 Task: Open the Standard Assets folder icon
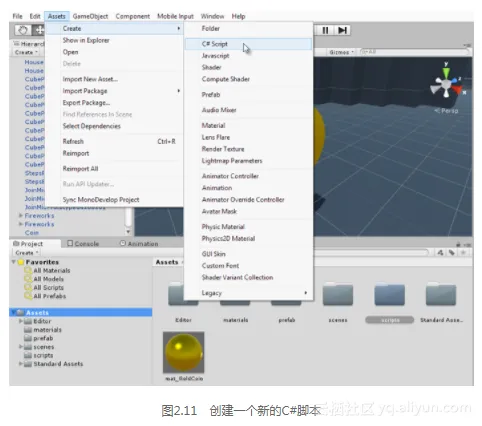441,295
